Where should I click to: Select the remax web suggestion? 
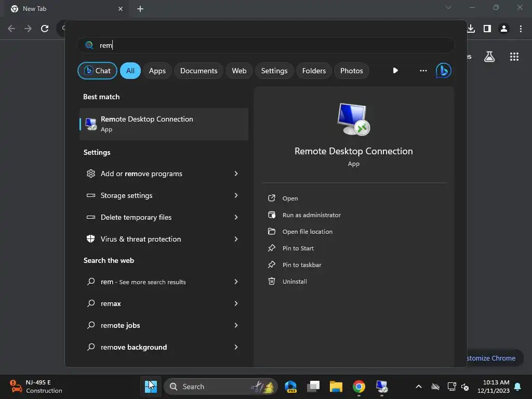tap(164, 303)
